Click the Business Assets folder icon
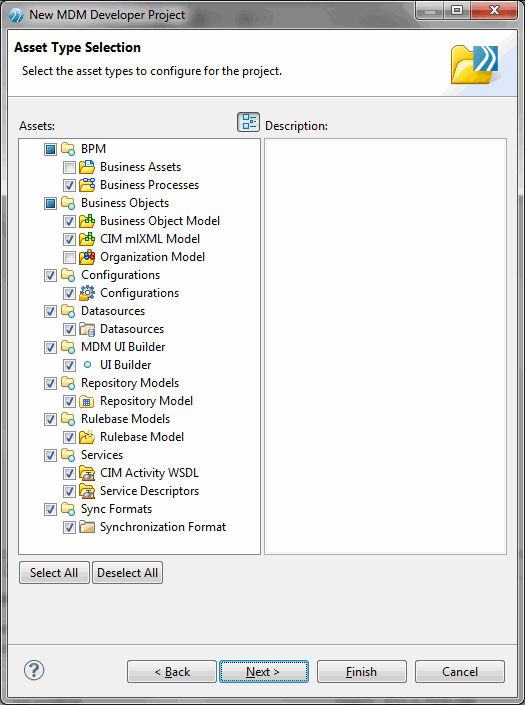This screenshot has width=525, height=705. tap(87, 167)
